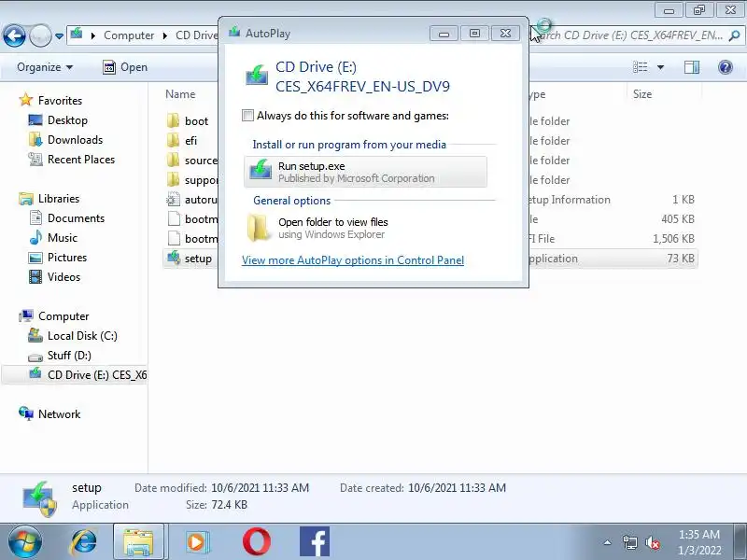Select Libraries in the navigation pane
This screenshot has height=560, width=747.
tap(59, 199)
